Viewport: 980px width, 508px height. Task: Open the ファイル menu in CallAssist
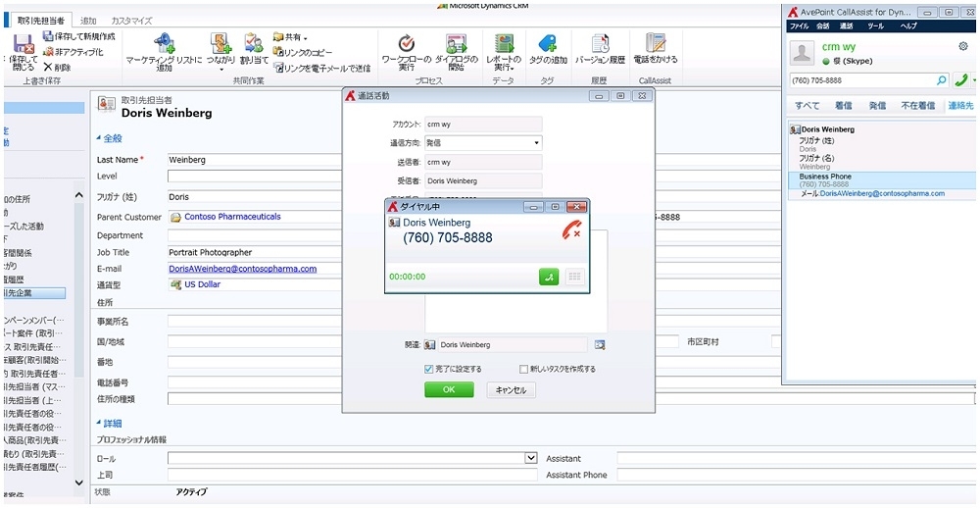click(800, 26)
